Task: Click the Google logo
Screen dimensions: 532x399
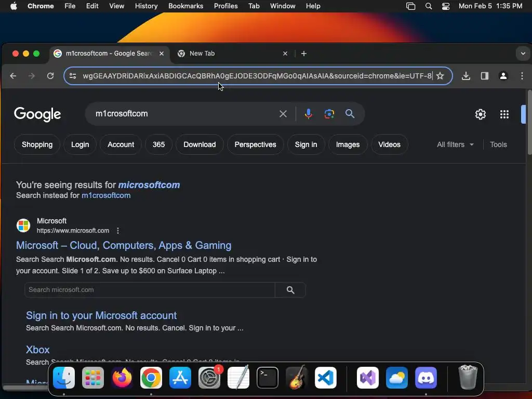Action: tap(37, 114)
